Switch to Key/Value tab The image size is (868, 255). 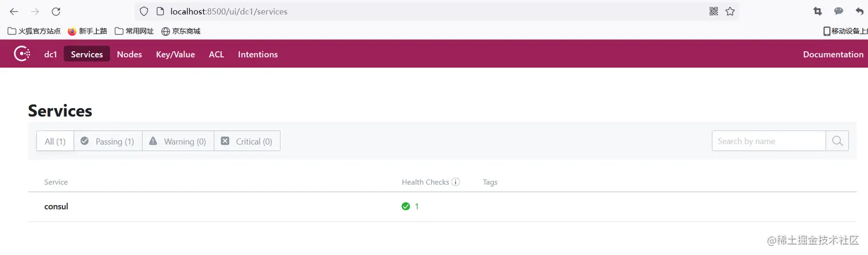click(175, 55)
